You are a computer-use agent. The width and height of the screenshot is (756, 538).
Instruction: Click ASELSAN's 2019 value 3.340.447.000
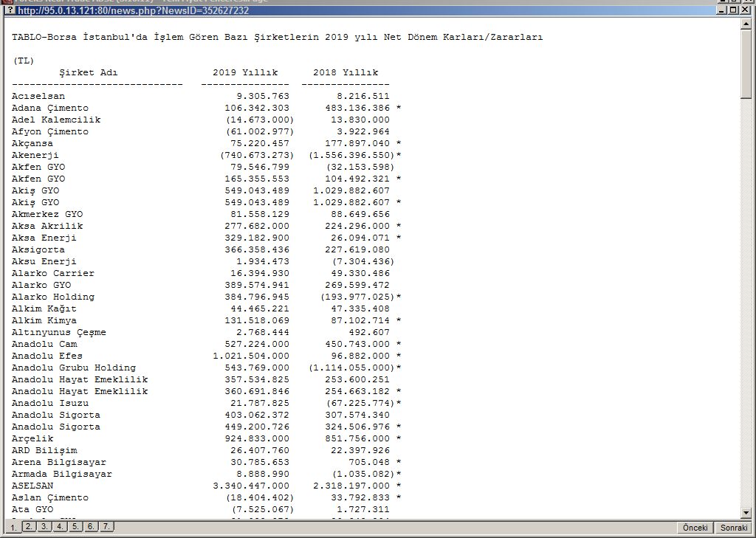tap(251, 486)
